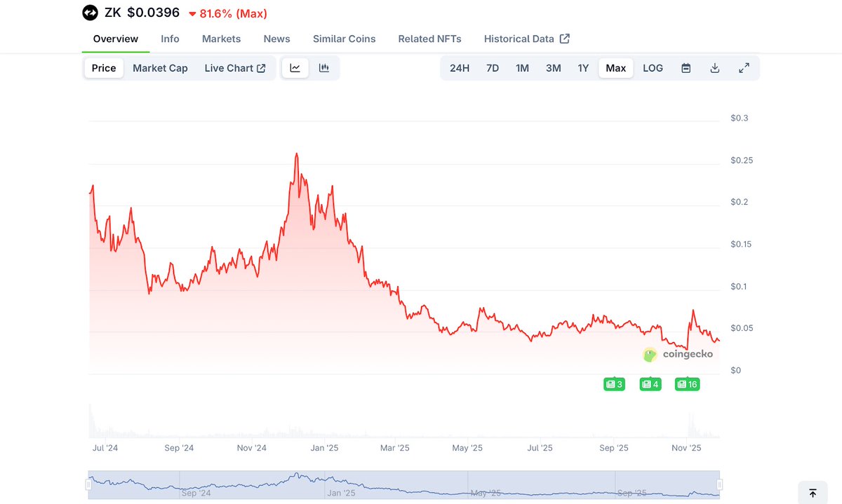Download chart data icon

(x=715, y=68)
